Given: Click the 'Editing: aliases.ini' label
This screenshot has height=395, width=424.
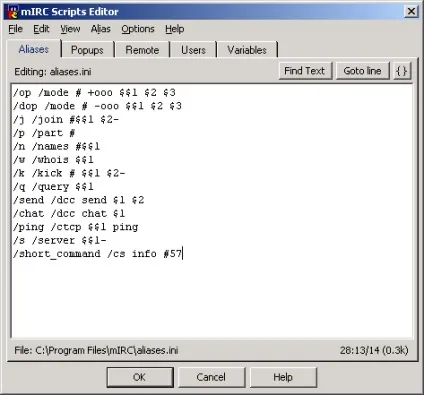Looking at the screenshot, I should pos(53,72).
